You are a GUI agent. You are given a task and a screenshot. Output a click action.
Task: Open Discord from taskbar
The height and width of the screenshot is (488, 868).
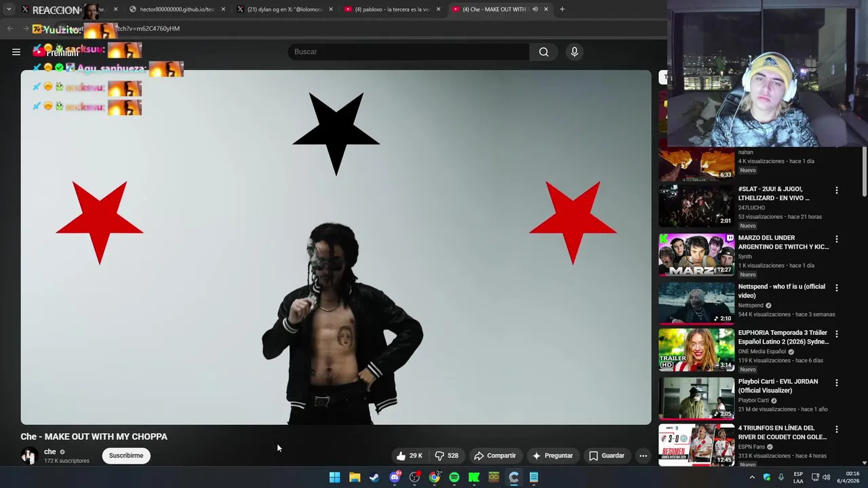coord(395,477)
